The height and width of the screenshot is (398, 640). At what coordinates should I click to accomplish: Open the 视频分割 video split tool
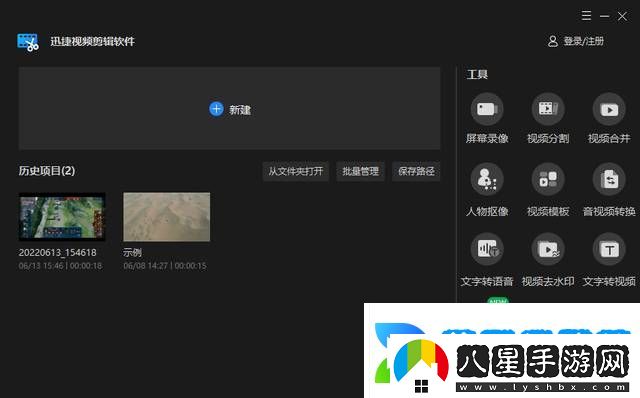pos(548,109)
